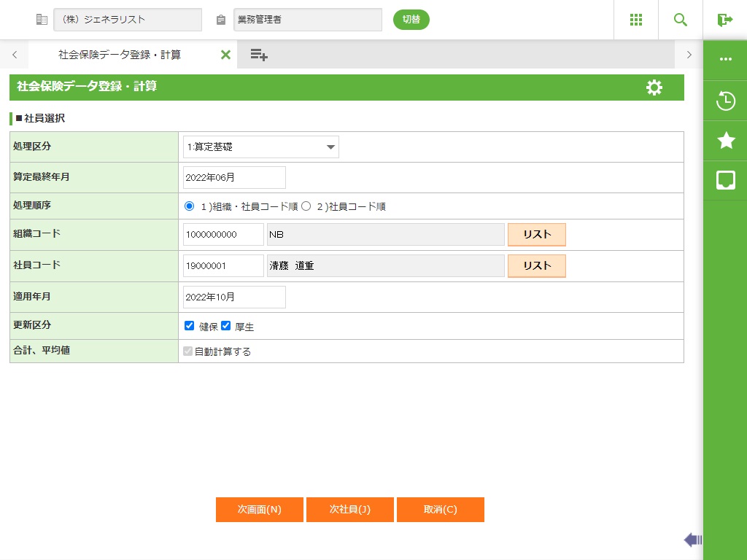Click the search magnifier icon
Viewport: 747px width, 560px height.
[x=681, y=20]
